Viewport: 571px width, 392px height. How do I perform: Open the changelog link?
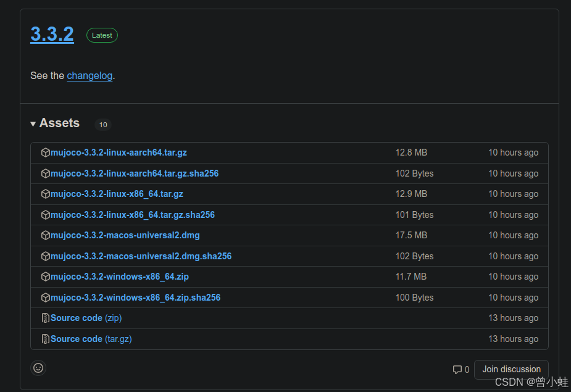(x=90, y=76)
